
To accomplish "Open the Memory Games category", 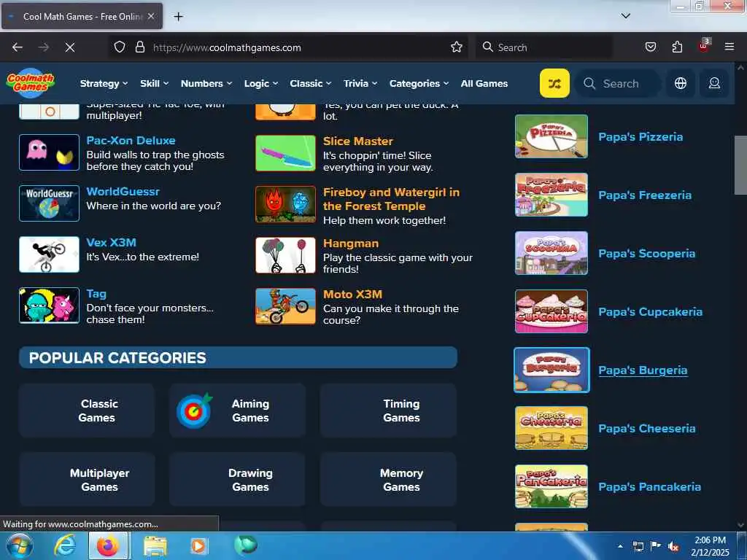I will (x=388, y=480).
